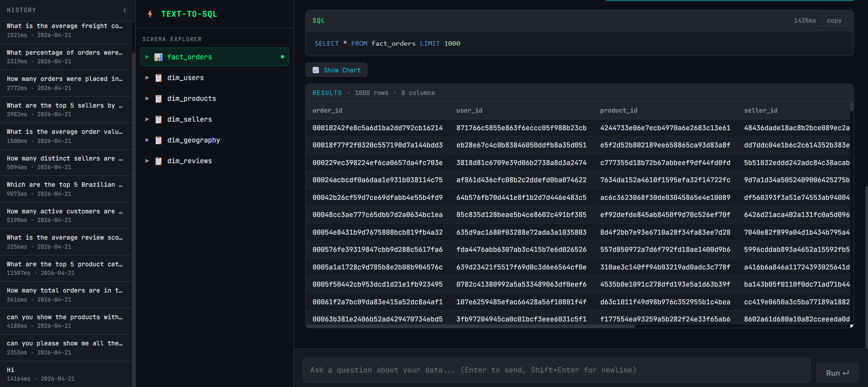868x387 pixels.
Task: Click user_id cell fda4476abb6307ab3c415b7e6d026526
Action: click(x=522, y=250)
